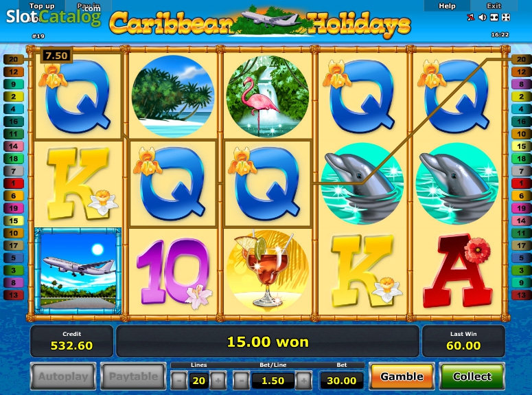Click the red A symbol
This screenshot has height=395, width=532.
[457, 270]
